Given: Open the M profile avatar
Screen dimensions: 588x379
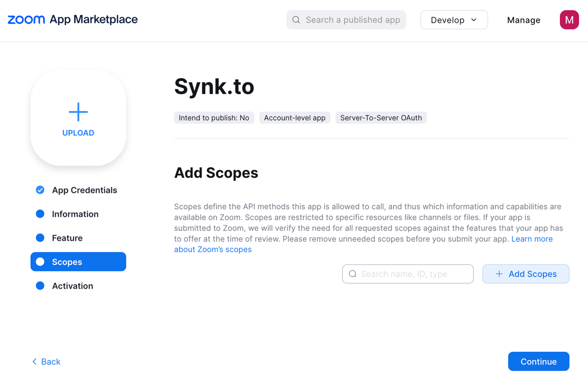Looking at the screenshot, I should (x=569, y=20).
